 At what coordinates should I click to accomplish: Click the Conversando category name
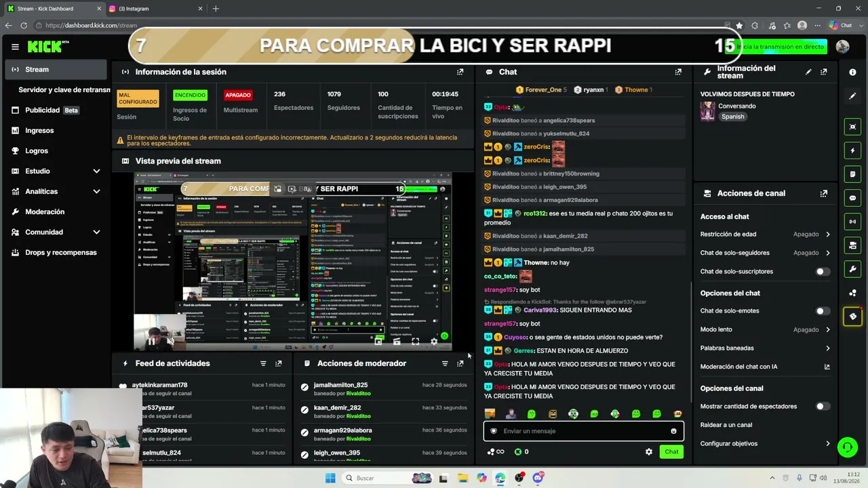pyautogui.click(x=737, y=106)
